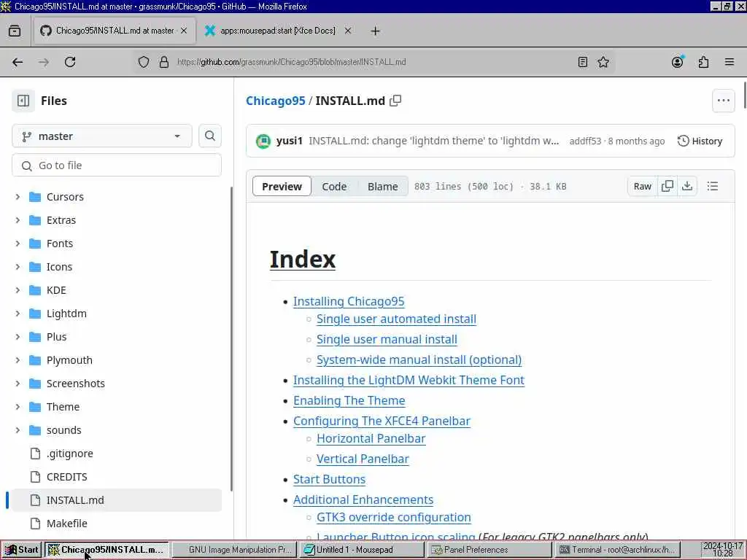Expand the Icons folder chevron
The height and width of the screenshot is (560, 747).
[x=18, y=267]
